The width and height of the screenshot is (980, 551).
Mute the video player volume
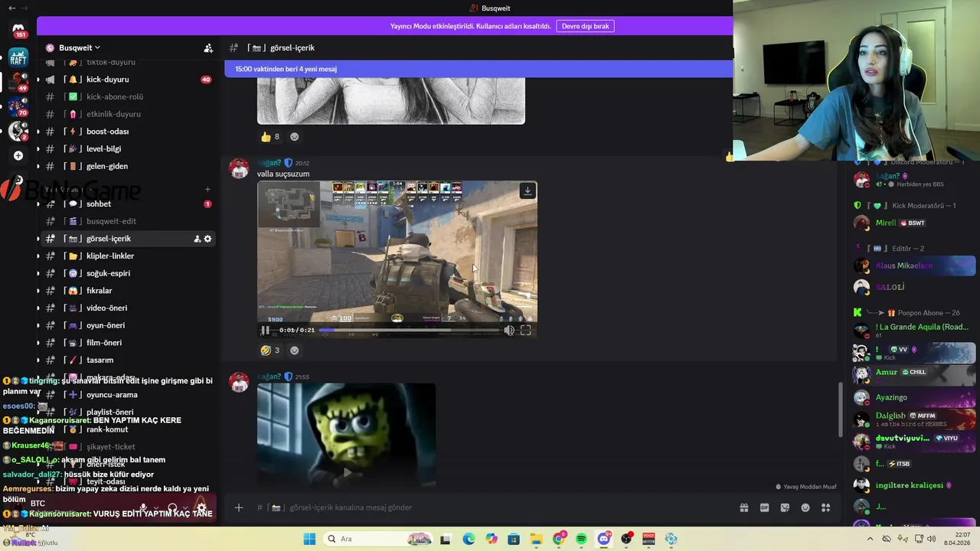(509, 330)
